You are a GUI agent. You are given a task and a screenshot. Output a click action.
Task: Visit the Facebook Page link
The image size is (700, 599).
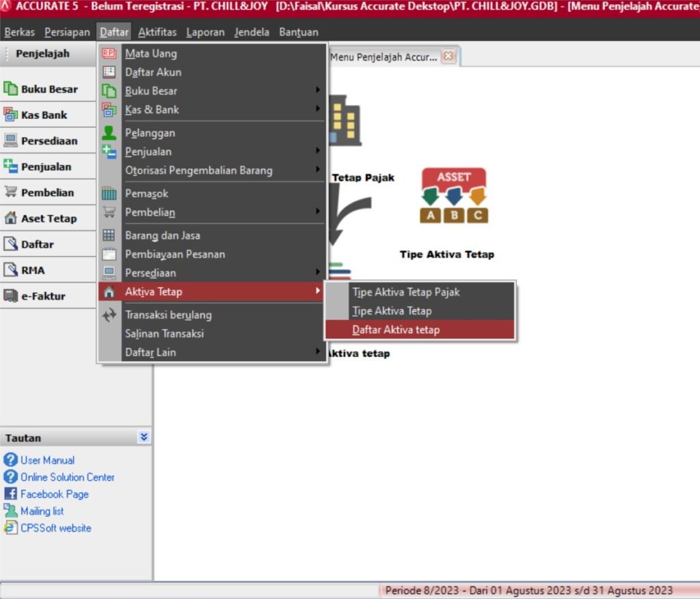[x=54, y=494]
